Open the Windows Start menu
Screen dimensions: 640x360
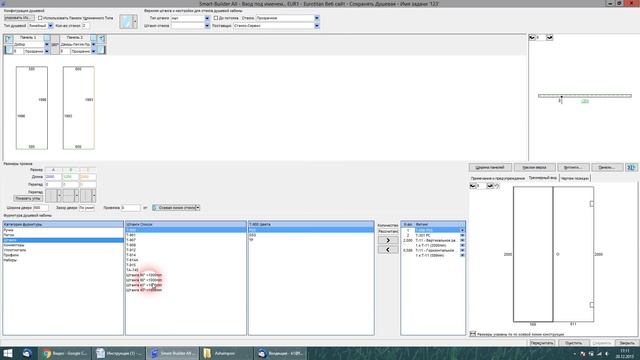[x=8, y=353]
